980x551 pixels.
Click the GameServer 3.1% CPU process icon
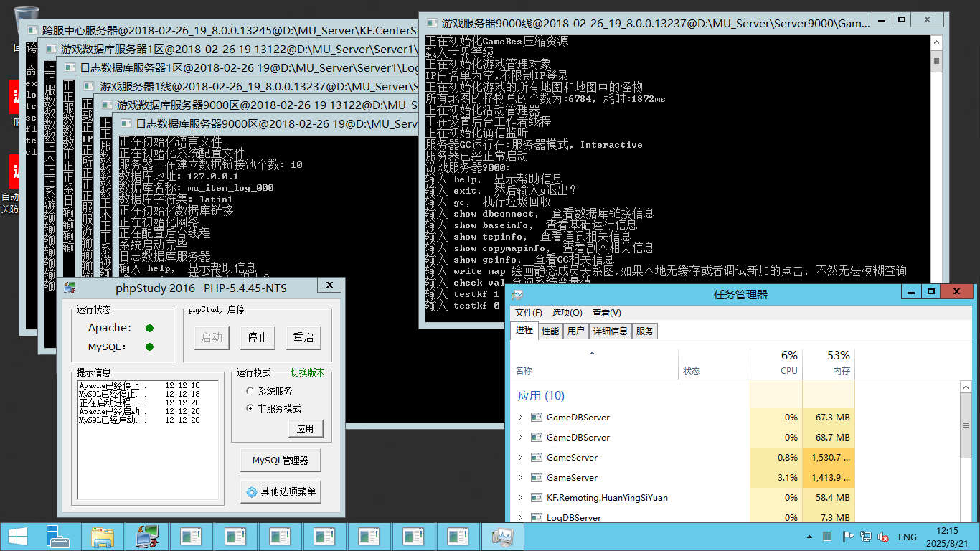(x=536, y=477)
